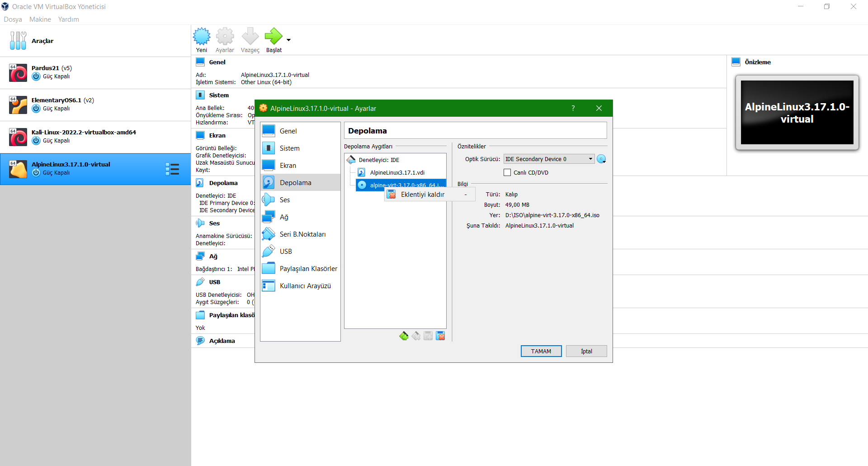
Task: Click the Boyut value 49,00 MB
Action: click(517, 205)
